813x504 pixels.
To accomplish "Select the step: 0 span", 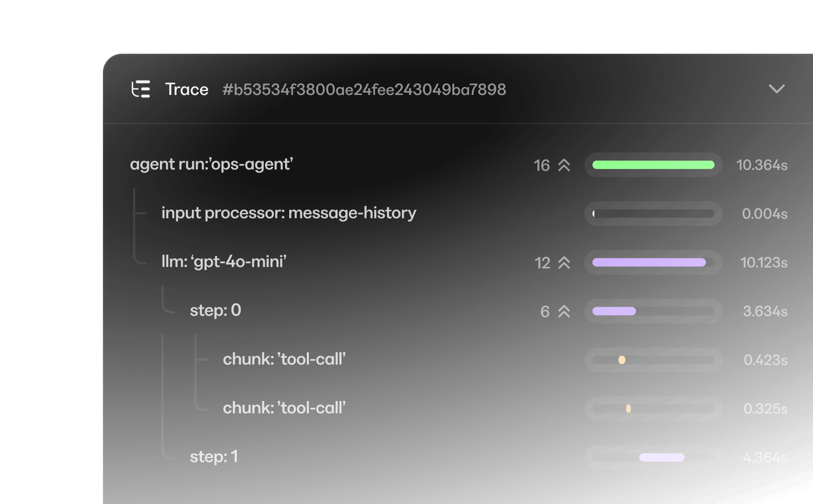I will 216,310.
